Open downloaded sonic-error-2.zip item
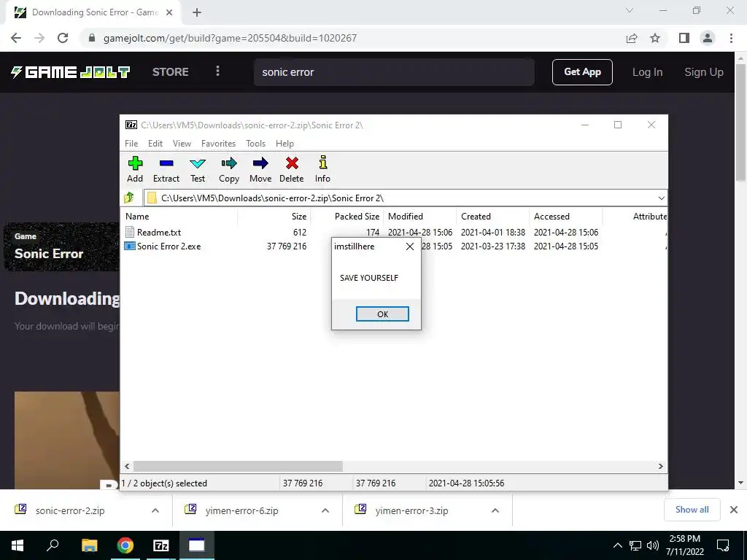This screenshot has height=560, width=747. [69, 510]
